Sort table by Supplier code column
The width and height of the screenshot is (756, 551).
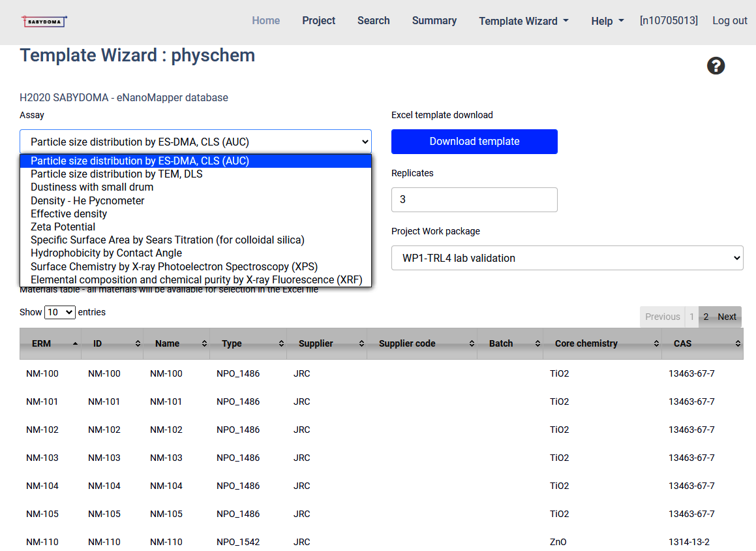(x=421, y=343)
